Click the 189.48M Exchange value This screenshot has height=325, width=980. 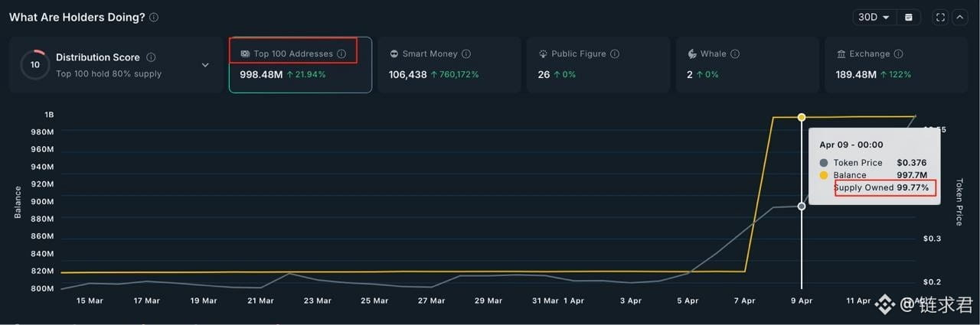coord(857,75)
